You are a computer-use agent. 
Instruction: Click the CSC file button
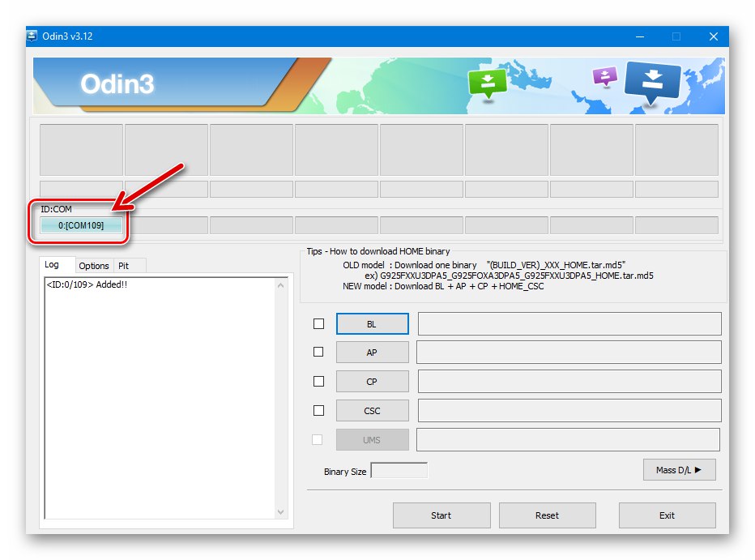372,411
